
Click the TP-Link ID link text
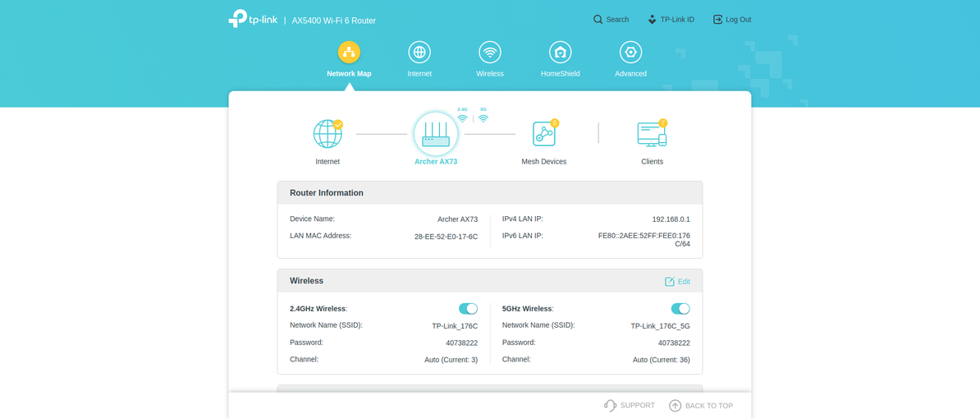(677, 20)
